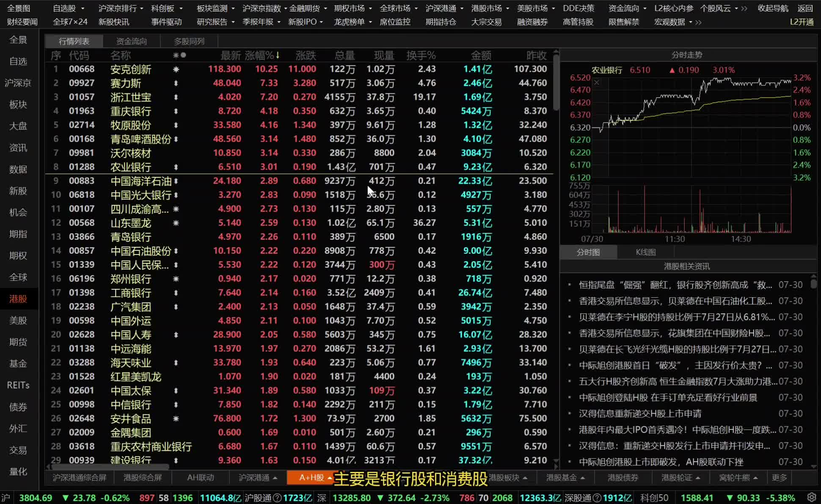Viewport: 821px width, 504px height.
Task: Click the stock list vertical scrollbar thumb
Action: pos(556,82)
